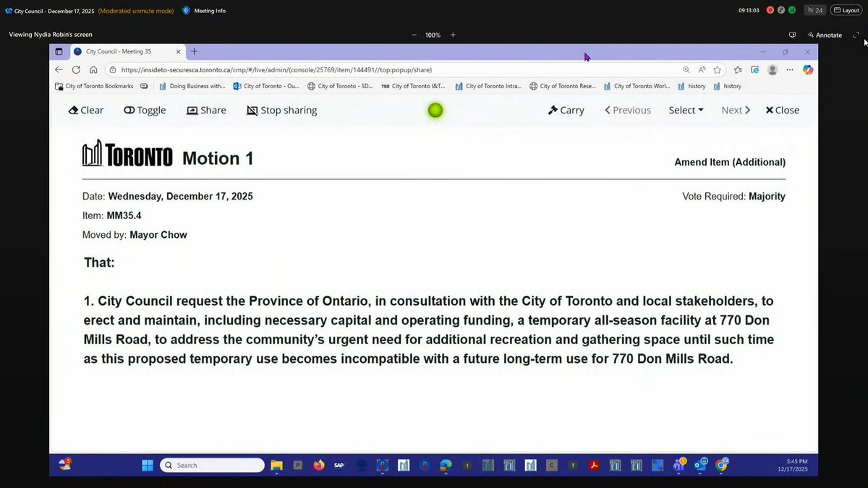Click the 'Motion 1' heading text
The height and width of the screenshot is (488, 868).
[218, 158]
